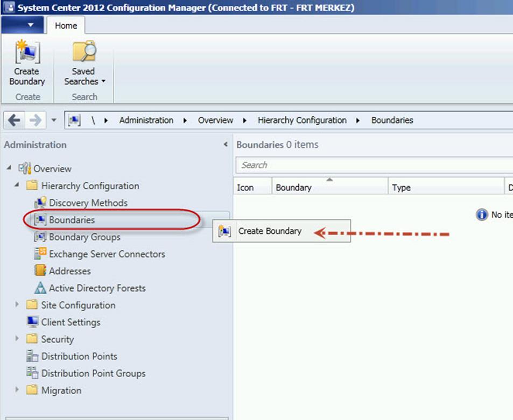
Task: Select the Discovery Methods node icon
Action: point(40,203)
